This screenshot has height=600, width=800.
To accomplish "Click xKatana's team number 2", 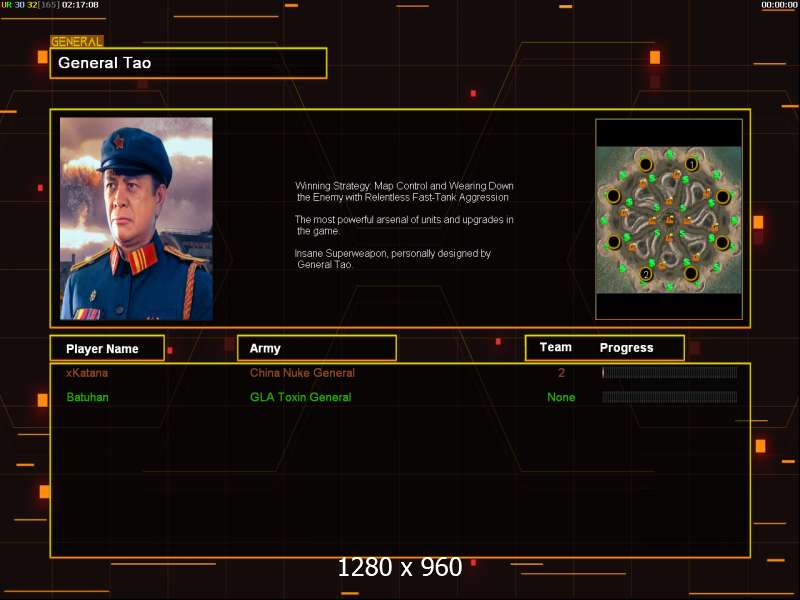I will [561, 372].
